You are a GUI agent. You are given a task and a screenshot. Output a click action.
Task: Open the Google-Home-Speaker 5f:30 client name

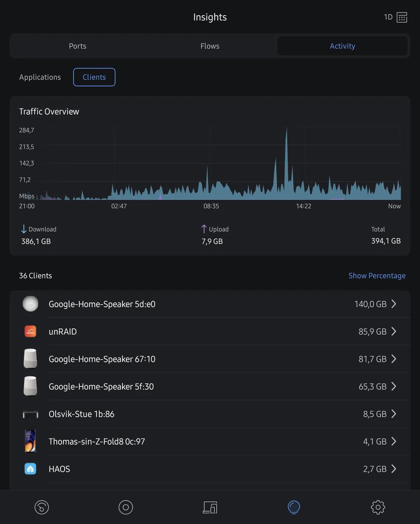[101, 386]
